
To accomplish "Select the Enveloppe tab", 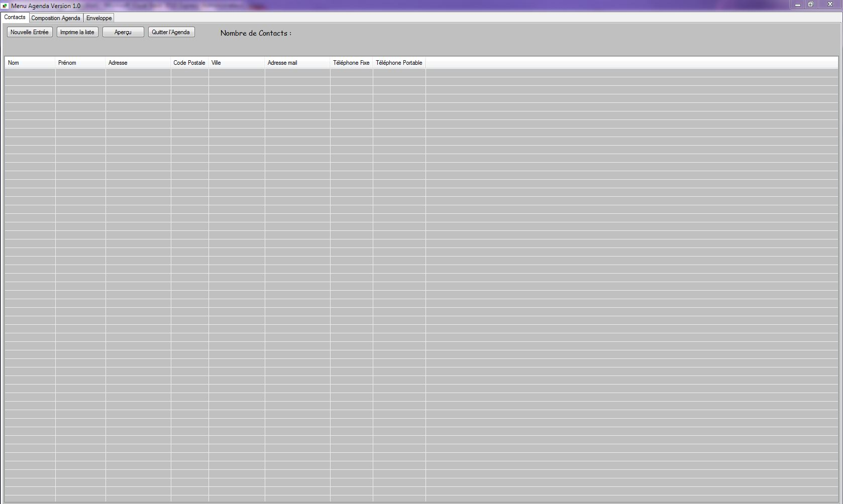I will tap(99, 18).
